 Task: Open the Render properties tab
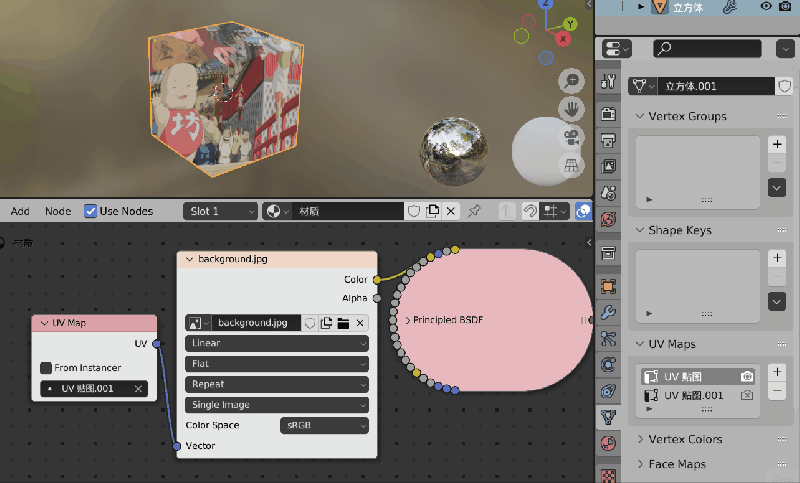pos(608,114)
